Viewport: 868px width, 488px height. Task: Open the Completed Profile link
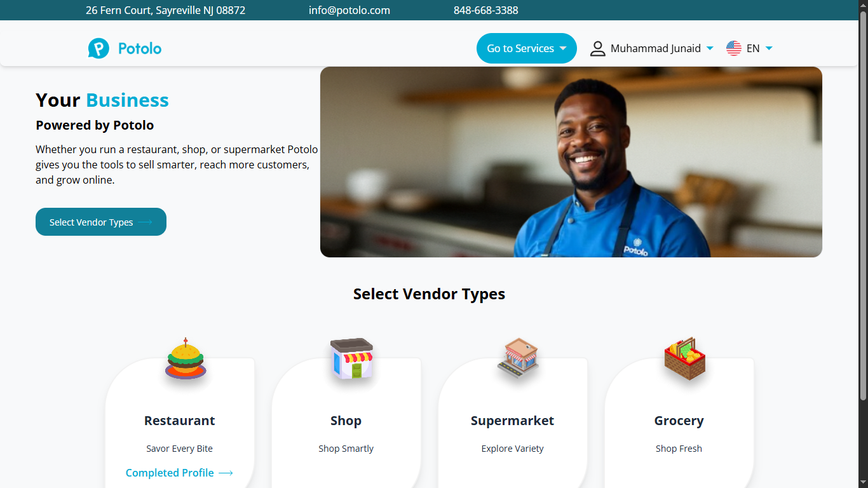point(179,473)
